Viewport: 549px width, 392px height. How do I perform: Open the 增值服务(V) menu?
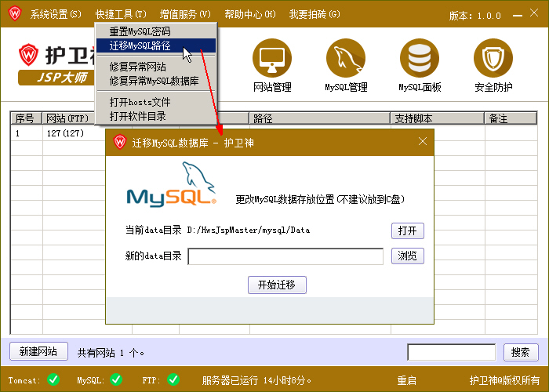[185, 14]
